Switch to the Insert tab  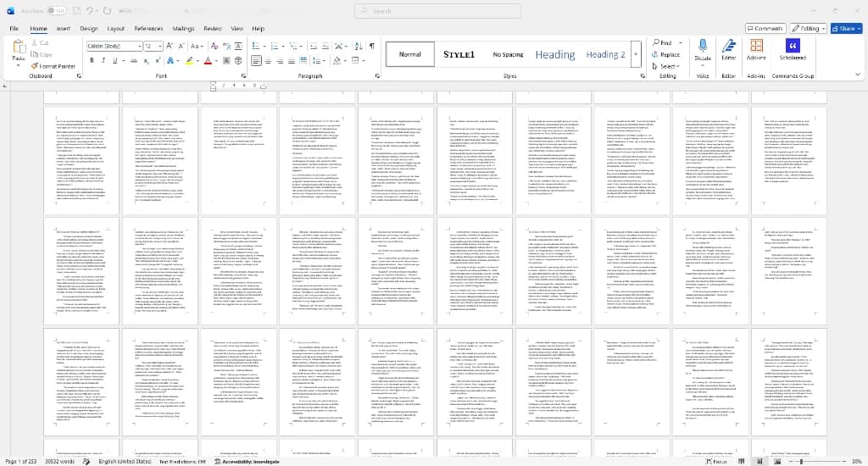pos(63,29)
